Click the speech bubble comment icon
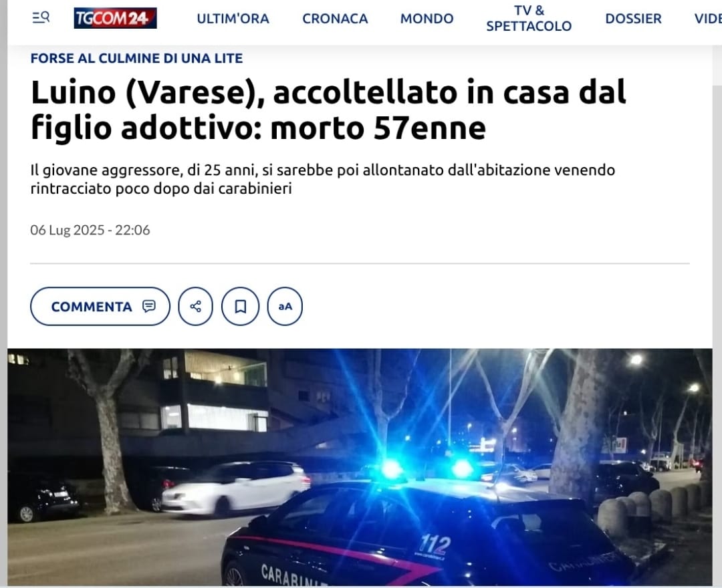The image size is (722, 588). [148, 306]
